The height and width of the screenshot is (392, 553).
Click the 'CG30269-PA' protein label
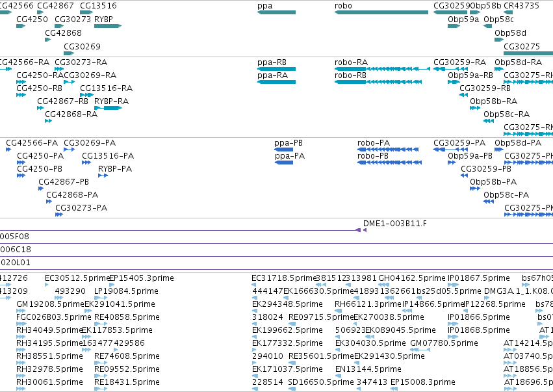pyautogui.click(x=90, y=143)
